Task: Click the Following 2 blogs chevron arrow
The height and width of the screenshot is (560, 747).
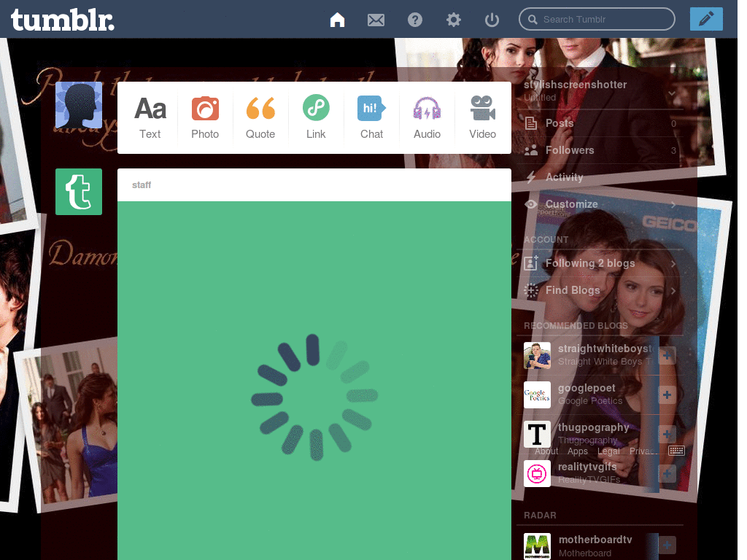Action: (x=673, y=263)
